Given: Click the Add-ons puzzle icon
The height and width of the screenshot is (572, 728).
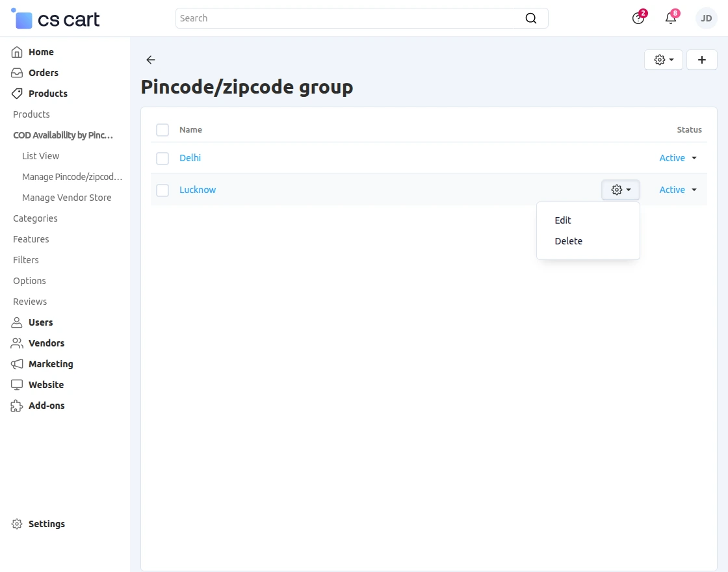Looking at the screenshot, I should (16, 405).
